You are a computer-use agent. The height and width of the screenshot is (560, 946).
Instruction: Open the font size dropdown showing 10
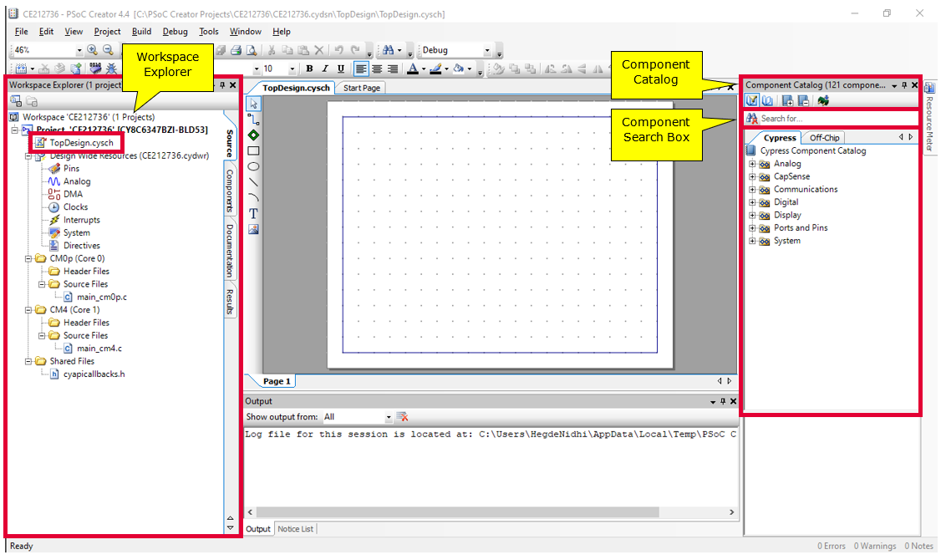tap(292, 69)
